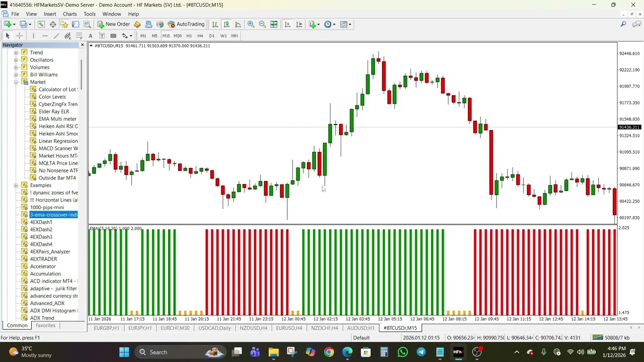This screenshot has height=362, width=644.
Task: Open the indicators list dropdown arrow
Action: pyautogui.click(x=317, y=24)
